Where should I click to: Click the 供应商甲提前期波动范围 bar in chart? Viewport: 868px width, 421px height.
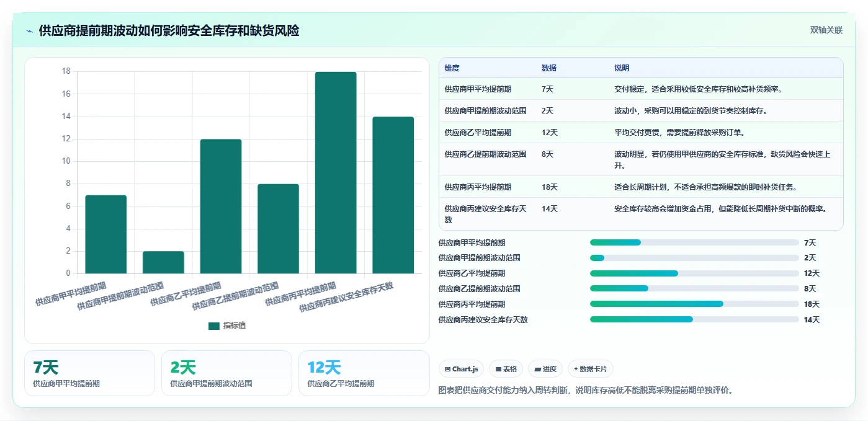click(x=163, y=262)
